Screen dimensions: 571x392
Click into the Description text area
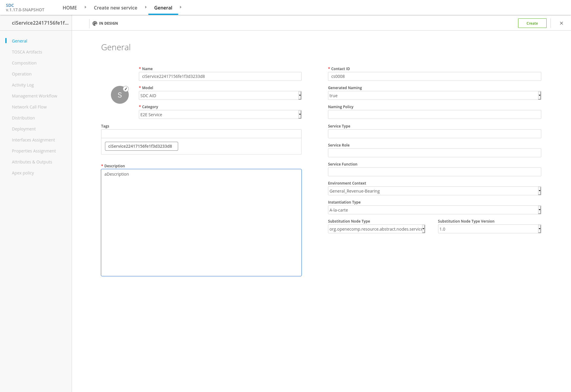(201, 223)
